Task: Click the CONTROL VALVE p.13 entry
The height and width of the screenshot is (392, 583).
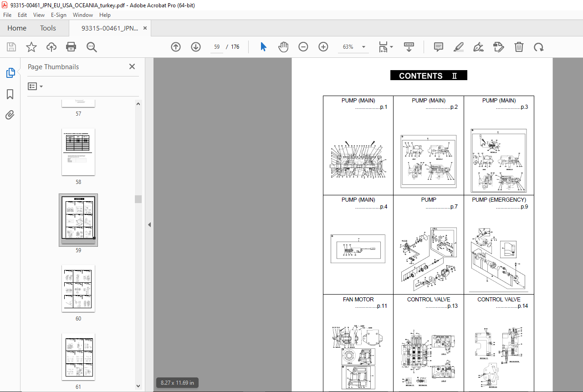Action: point(429,343)
